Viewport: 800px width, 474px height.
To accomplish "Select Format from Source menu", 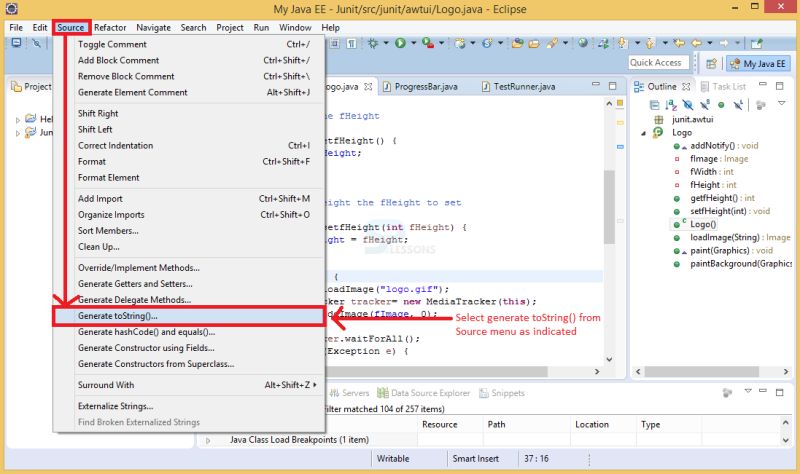I will tap(196, 162).
